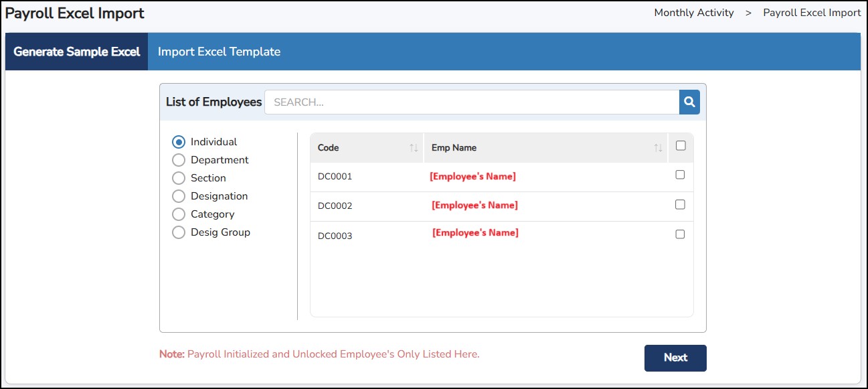Viewport: 868px width, 389px height.
Task: Select the Category radio option
Action: (179, 214)
